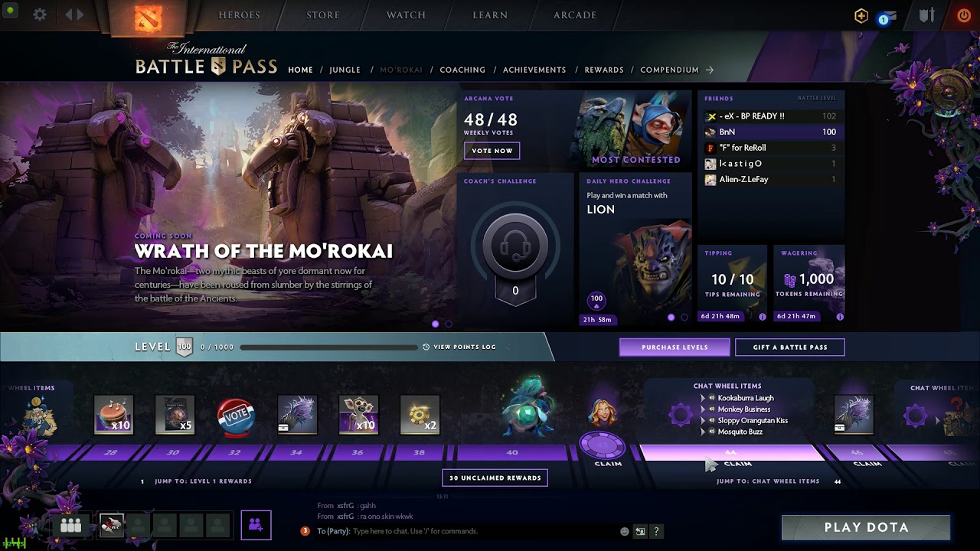The width and height of the screenshot is (980, 551).
Task: Toggle the microphone voice icon
Action: 112,526
